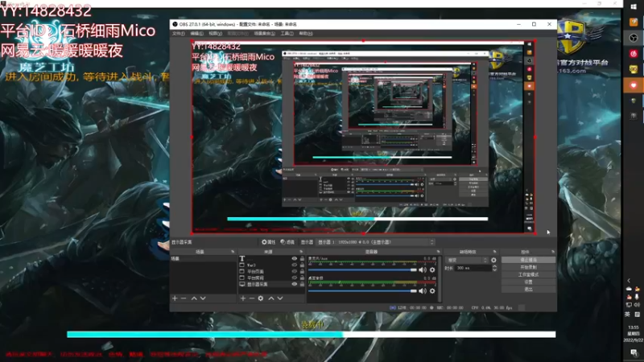This screenshot has height=362, width=644.
Task: Select the Yw3 source row
Action: point(271,265)
